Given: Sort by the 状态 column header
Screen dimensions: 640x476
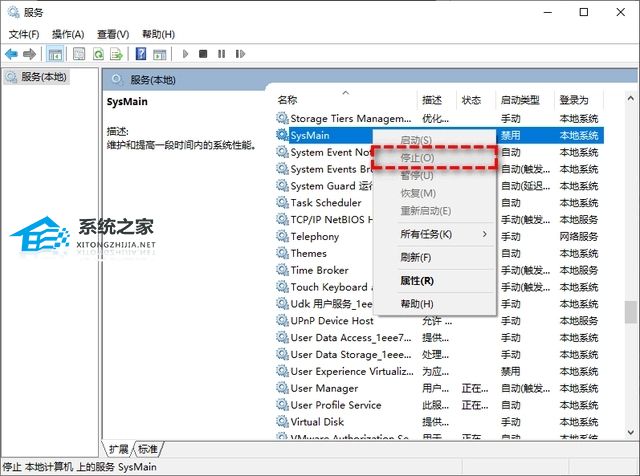Looking at the screenshot, I should coord(476,100).
